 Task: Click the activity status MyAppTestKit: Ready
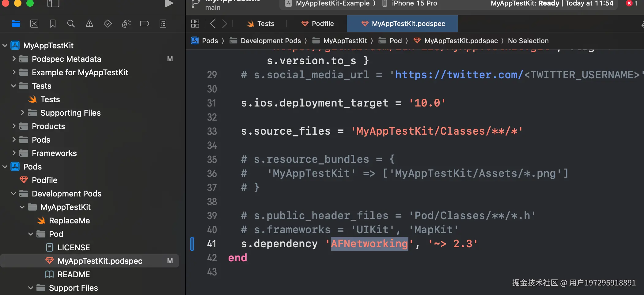(525, 3)
